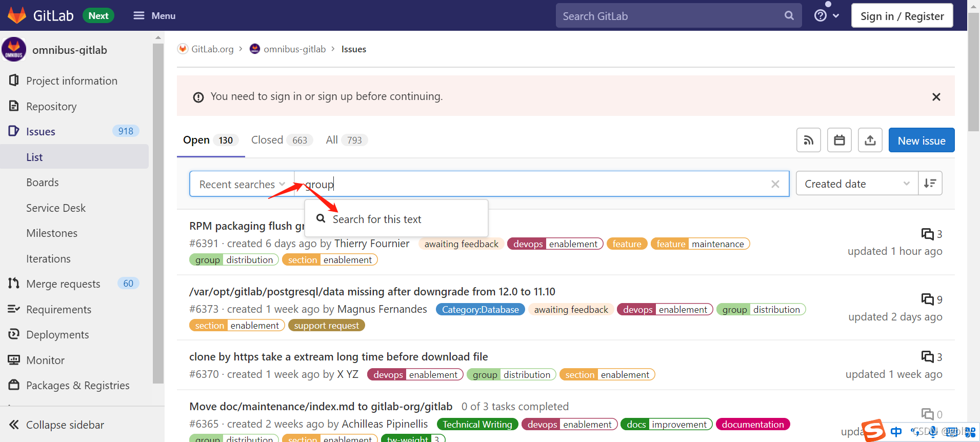
Task: Open the Move doc/maintenance issue
Action: (321, 406)
